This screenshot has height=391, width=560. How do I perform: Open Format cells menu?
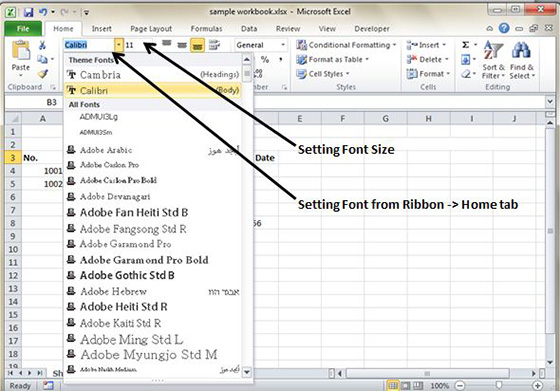(428, 74)
